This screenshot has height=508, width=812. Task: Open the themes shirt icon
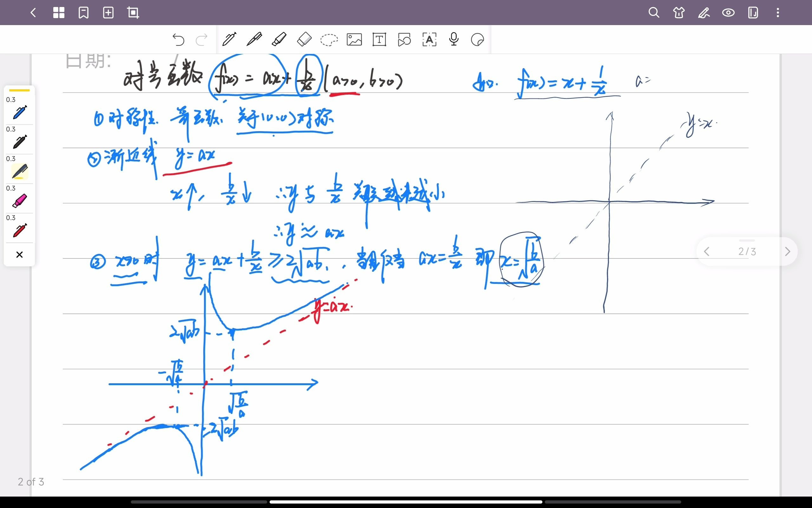point(679,13)
